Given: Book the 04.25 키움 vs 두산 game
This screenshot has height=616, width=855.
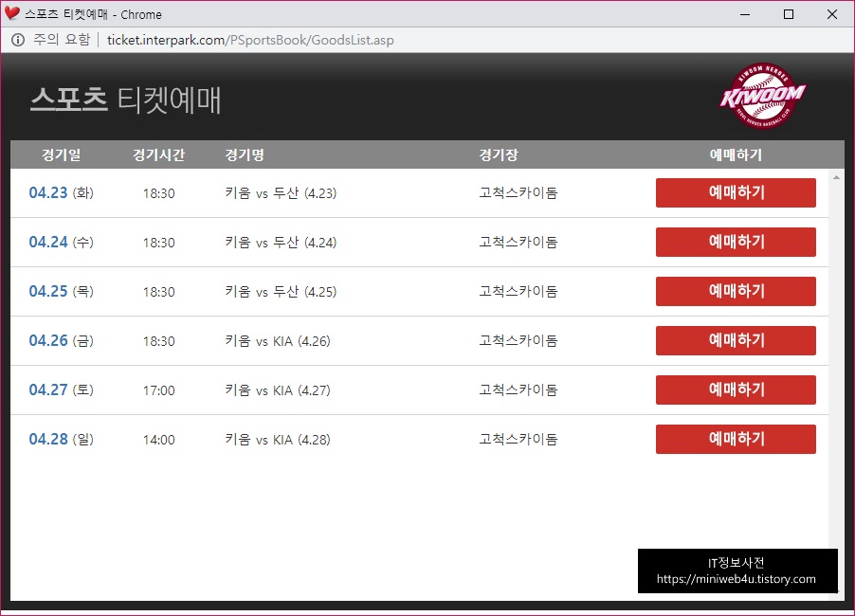Looking at the screenshot, I should (736, 291).
